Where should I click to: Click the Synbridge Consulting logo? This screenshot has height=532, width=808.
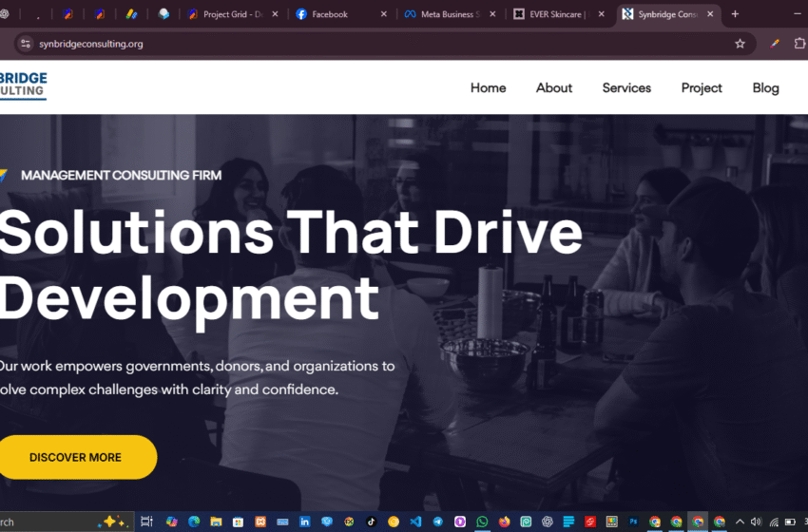[23, 85]
